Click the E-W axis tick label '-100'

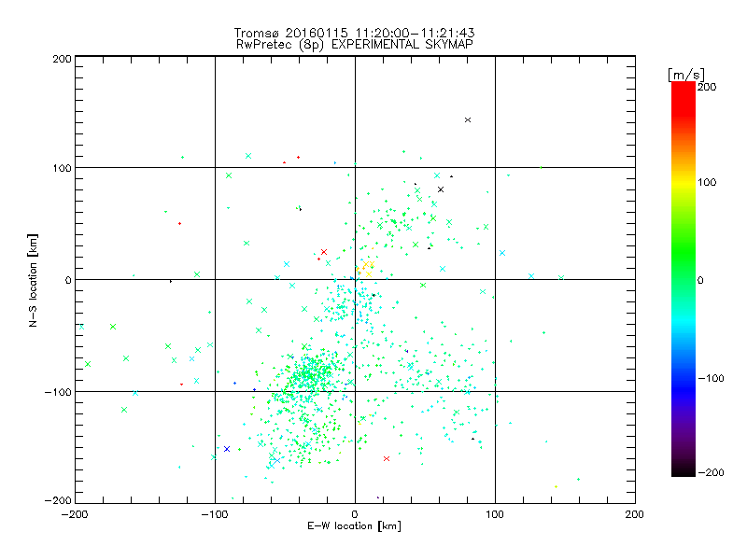[x=215, y=514]
